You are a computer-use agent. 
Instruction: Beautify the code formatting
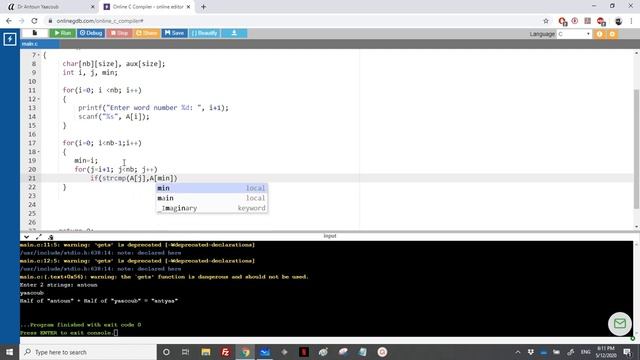pyautogui.click(x=204, y=33)
